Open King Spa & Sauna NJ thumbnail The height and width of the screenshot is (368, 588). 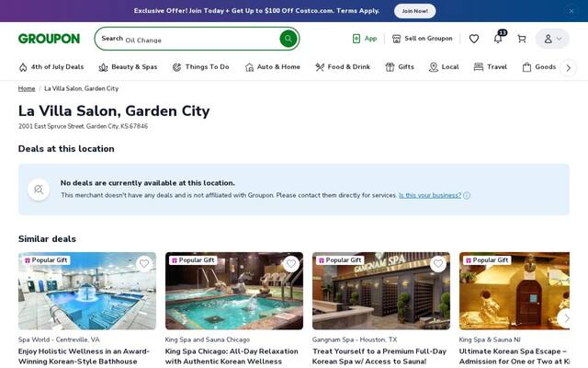tap(514, 291)
